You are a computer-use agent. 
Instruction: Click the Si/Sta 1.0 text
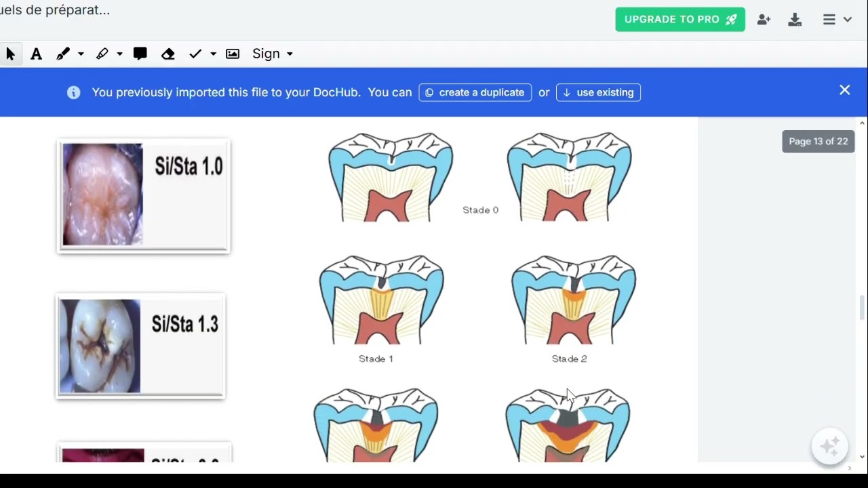coord(189,166)
